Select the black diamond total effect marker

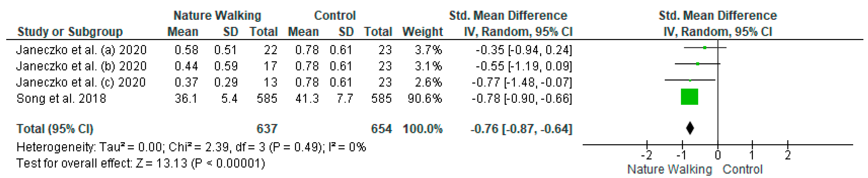[690, 128]
